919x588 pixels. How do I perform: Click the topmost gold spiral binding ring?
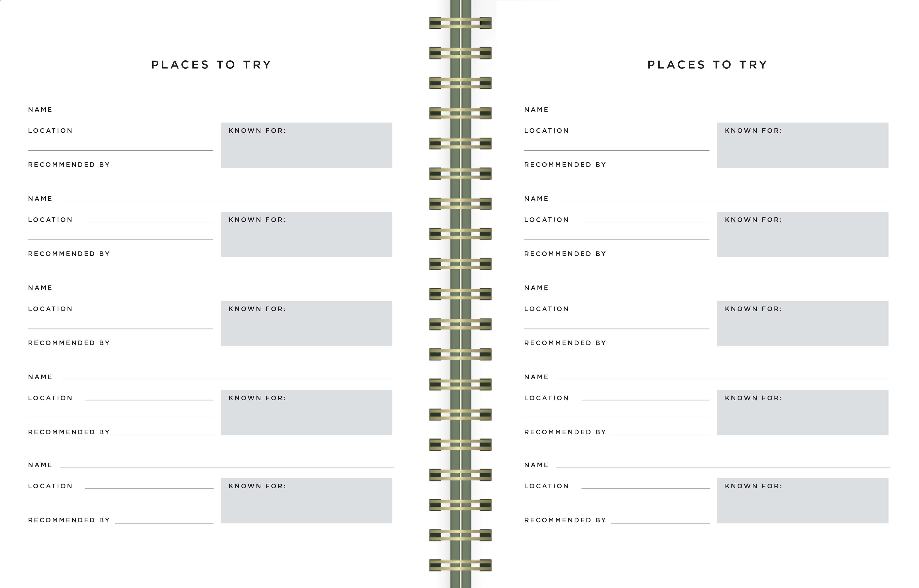pyautogui.click(x=460, y=23)
